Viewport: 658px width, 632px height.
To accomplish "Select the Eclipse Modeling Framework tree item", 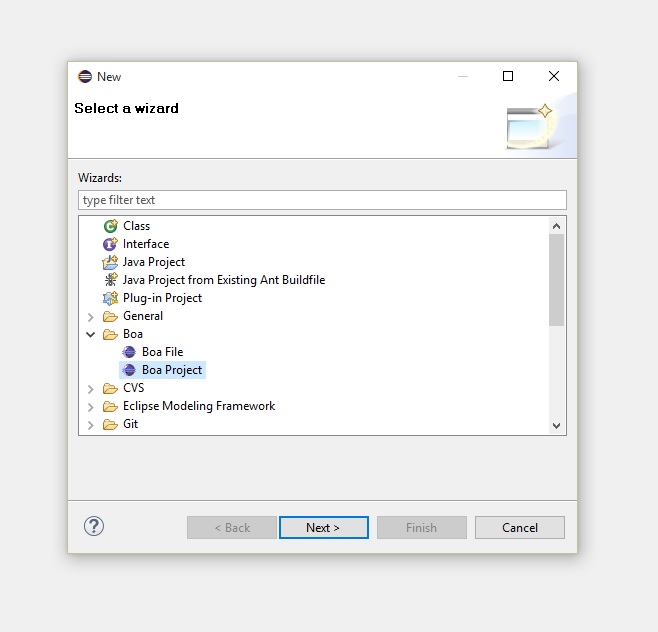I will pyautogui.click(x=198, y=406).
